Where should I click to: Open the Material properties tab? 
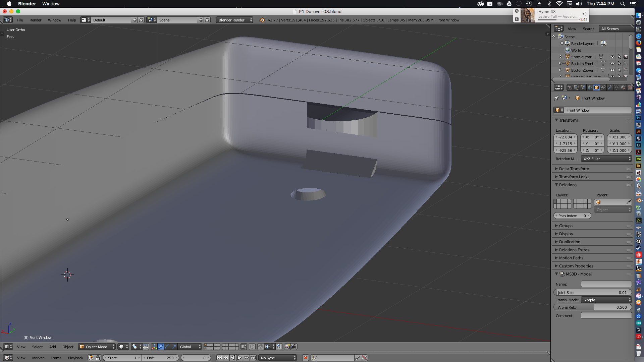pos(623,87)
